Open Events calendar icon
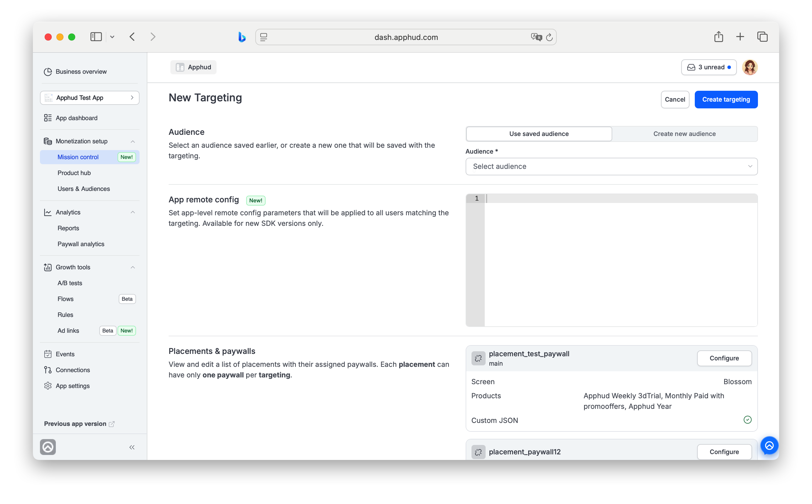 [x=48, y=354]
